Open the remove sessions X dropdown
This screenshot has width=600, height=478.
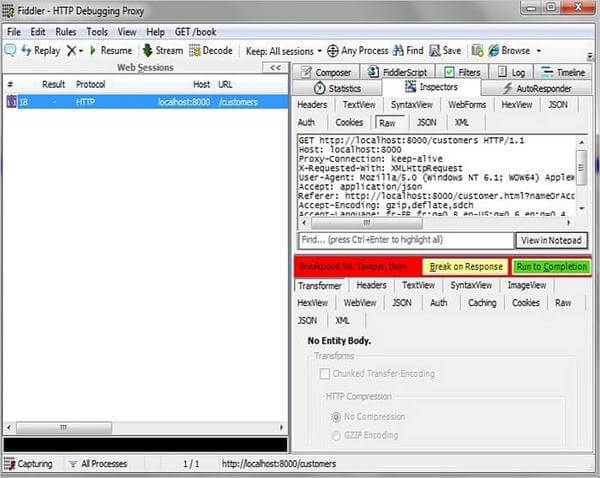(79, 50)
